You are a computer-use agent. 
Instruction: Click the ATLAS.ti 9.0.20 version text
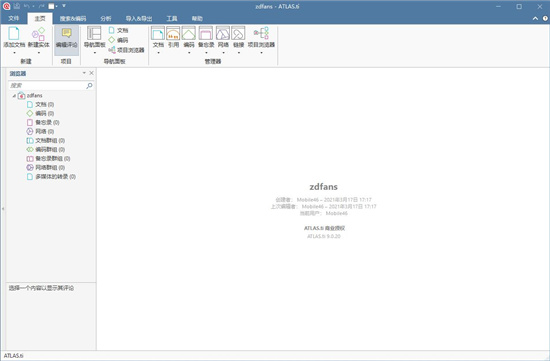(324, 236)
